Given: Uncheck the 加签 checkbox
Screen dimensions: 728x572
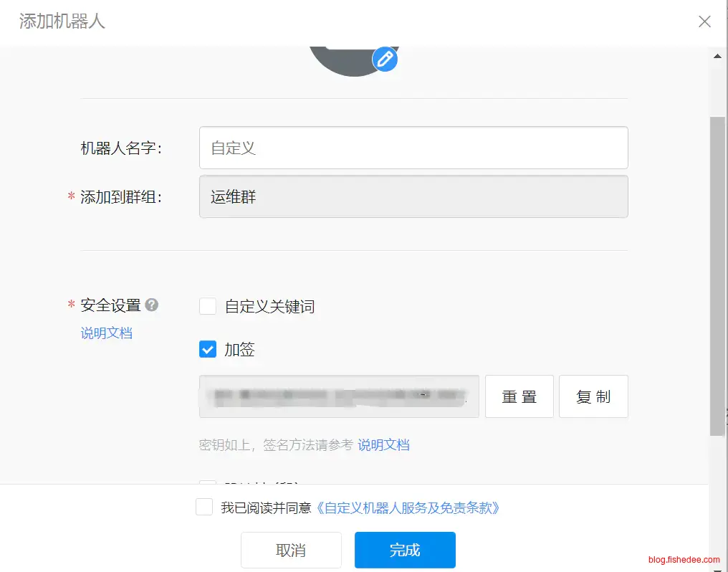Looking at the screenshot, I should tap(208, 350).
